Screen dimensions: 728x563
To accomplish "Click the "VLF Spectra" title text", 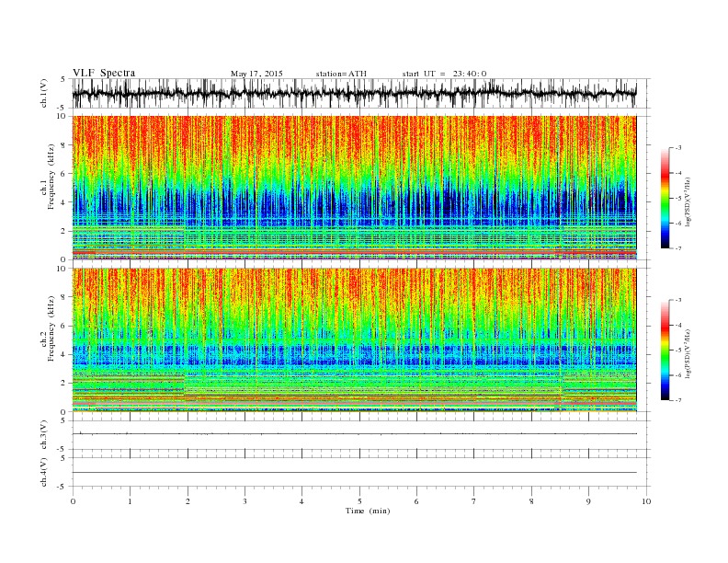I will tap(104, 73).
